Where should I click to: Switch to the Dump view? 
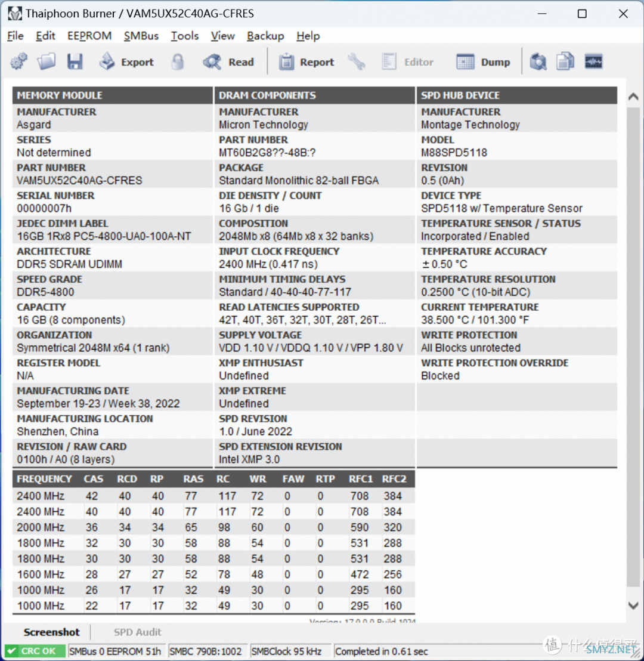(484, 62)
